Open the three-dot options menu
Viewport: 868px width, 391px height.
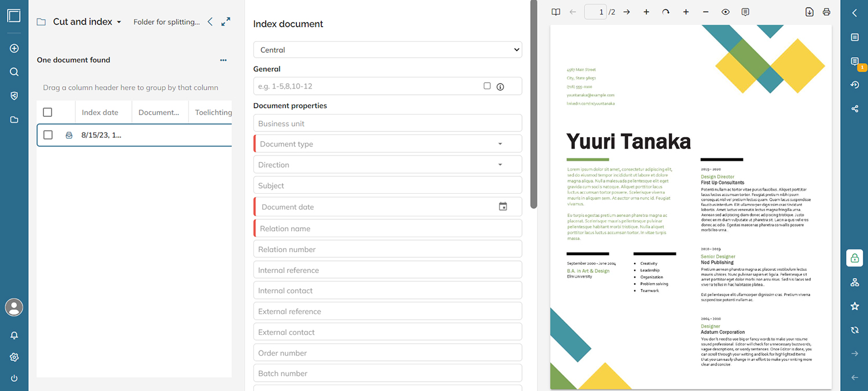[223, 60]
